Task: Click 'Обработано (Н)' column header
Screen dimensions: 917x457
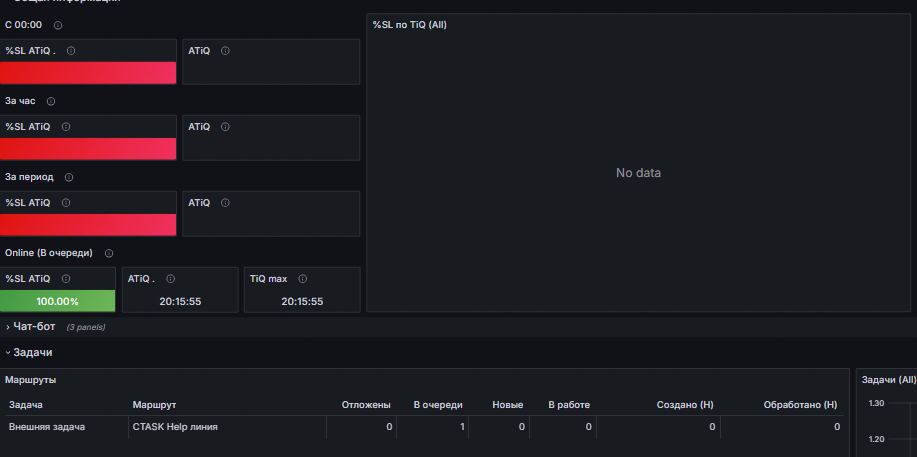Action: coord(800,405)
